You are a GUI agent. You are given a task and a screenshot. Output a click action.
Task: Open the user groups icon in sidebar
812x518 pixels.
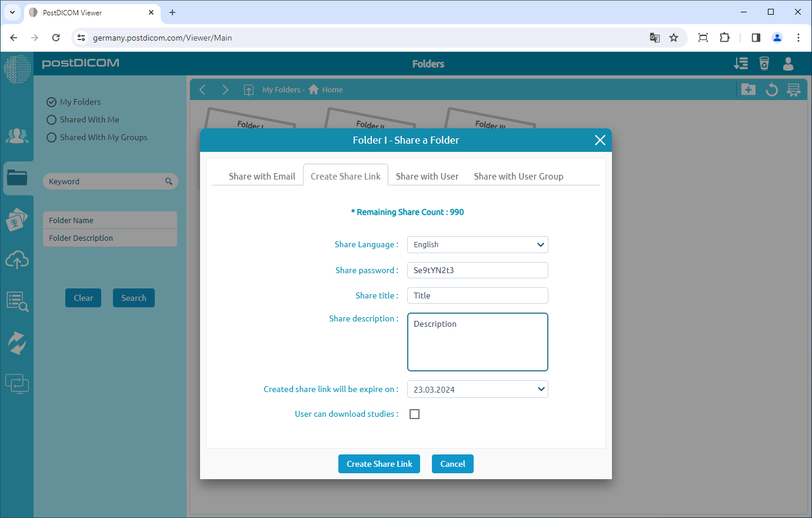pos(17,136)
